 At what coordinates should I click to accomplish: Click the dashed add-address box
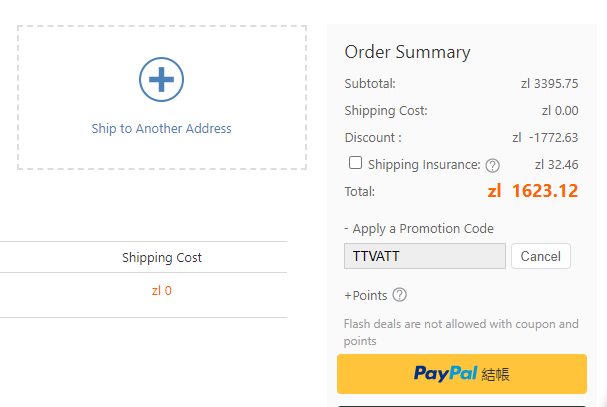click(x=162, y=98)
